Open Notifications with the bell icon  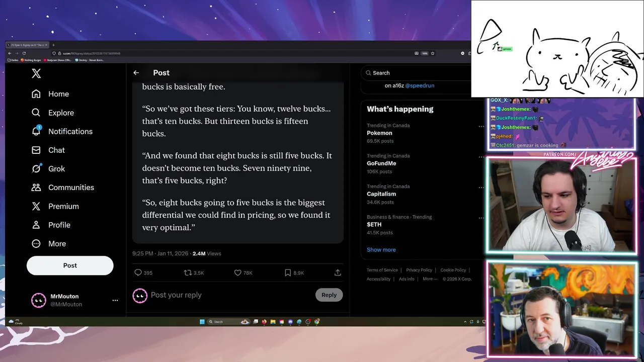click(62, 131)
